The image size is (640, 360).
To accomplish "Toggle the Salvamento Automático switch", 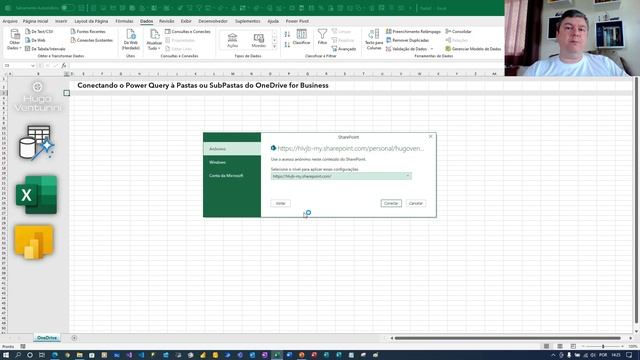I will point(68,8).
